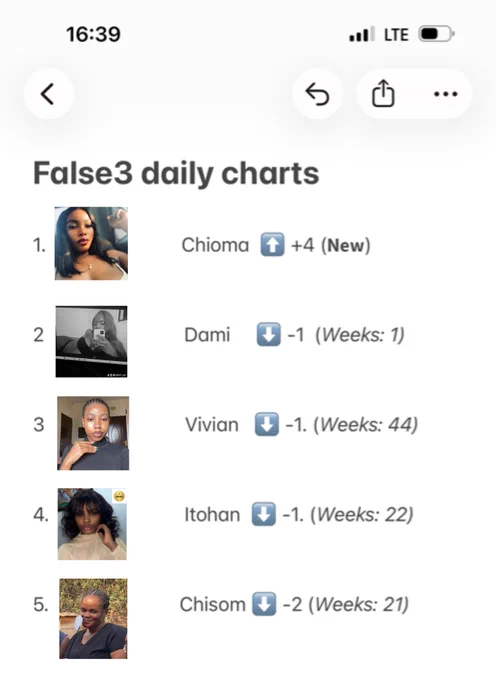Tap the down arrow emoji beside Itohan

[x=264, y=514]
